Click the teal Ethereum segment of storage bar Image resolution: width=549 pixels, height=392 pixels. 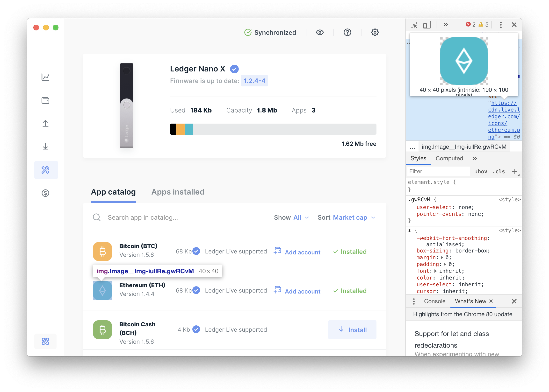pyautogui.click(x=189, y=129)
